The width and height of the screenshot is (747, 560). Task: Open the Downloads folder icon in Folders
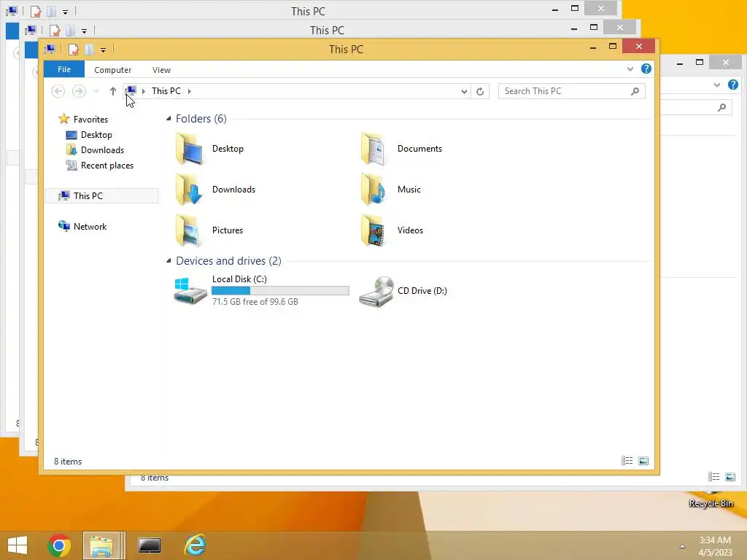189,190
